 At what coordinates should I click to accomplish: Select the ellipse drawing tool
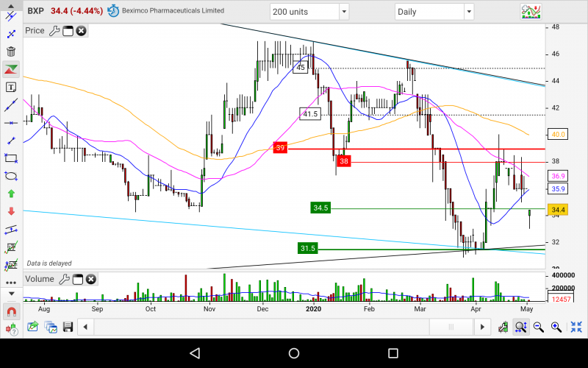point(11,175)
